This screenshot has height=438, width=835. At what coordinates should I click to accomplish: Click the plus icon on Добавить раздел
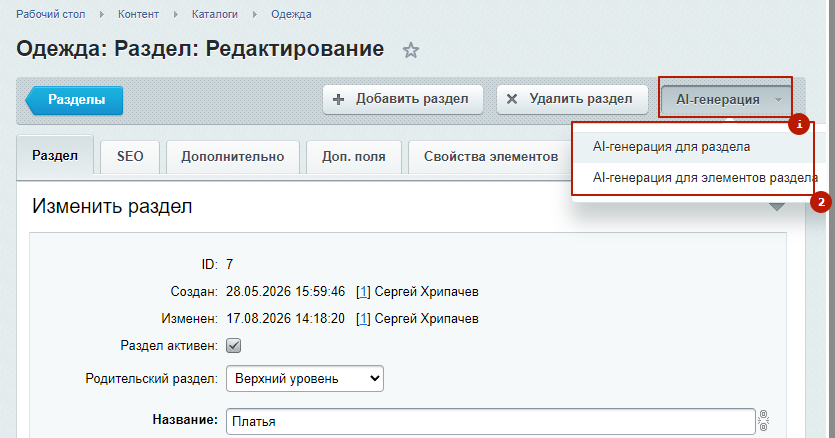click(x=338, y=99)
